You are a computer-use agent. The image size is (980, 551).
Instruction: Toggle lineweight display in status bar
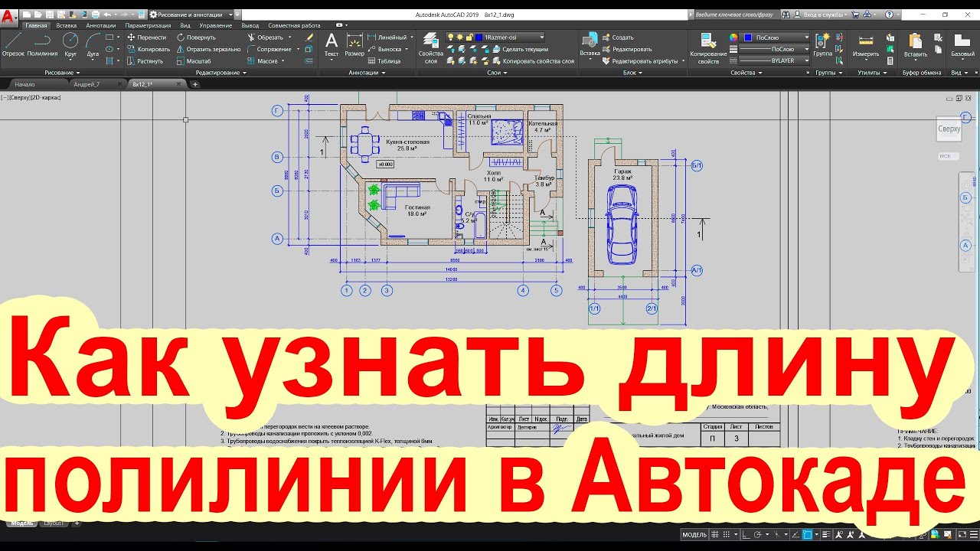coord(826,534)
